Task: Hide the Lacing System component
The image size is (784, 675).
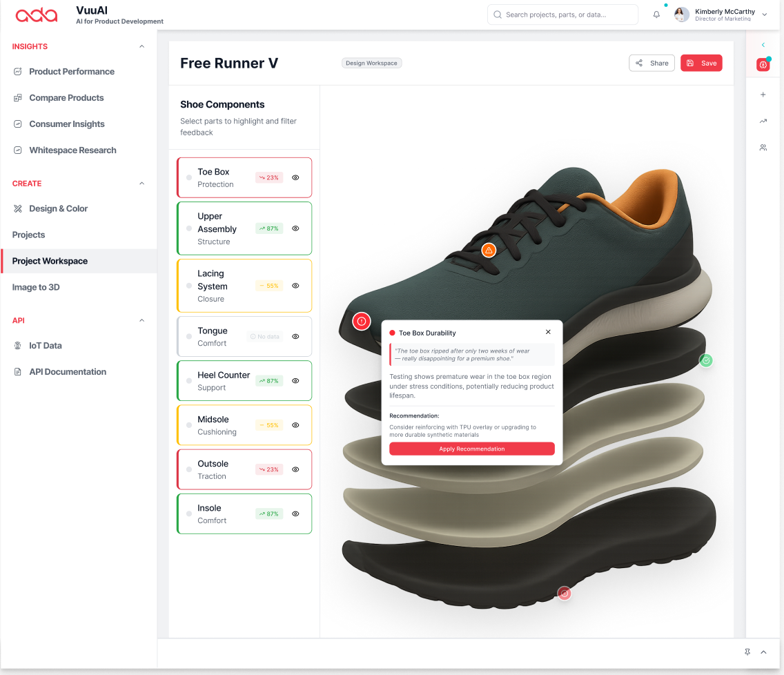Action: [x=295, y=286]
